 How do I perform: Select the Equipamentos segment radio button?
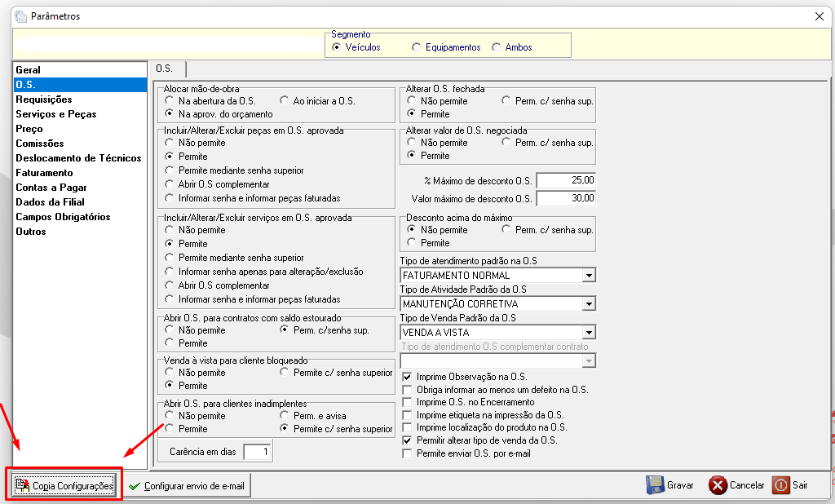pos(416,47)
